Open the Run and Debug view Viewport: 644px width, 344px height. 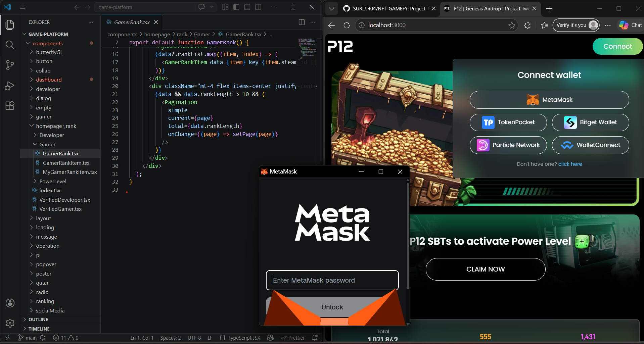click(10, 86)
